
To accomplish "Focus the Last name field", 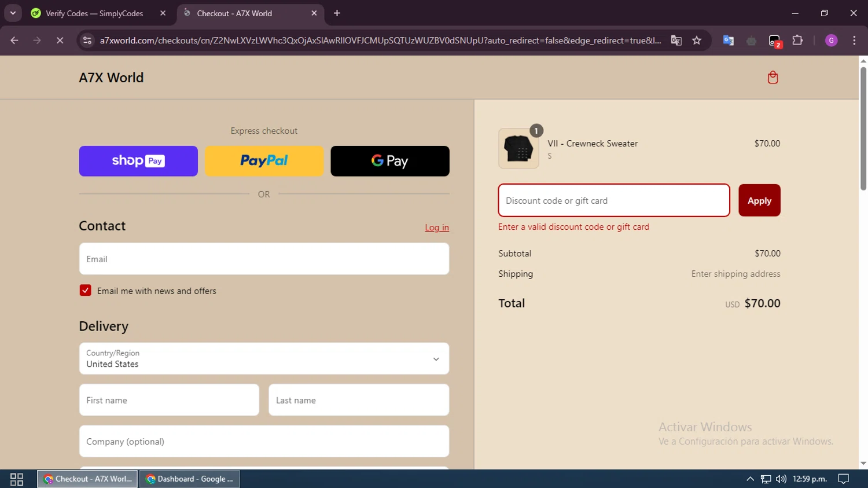I will pyautogui.click(x=359, y=400).
